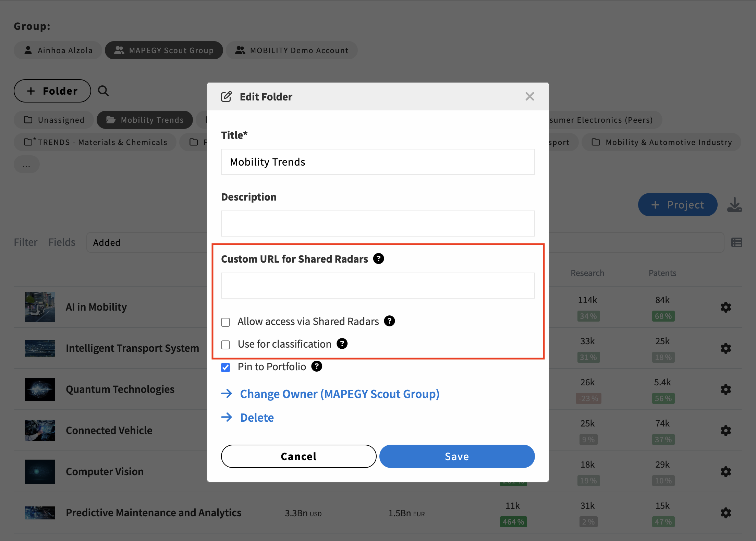Click the 84k patents count
Image resolution: width=756 pixels, height=541 pixels.
(x=662, y=300)
